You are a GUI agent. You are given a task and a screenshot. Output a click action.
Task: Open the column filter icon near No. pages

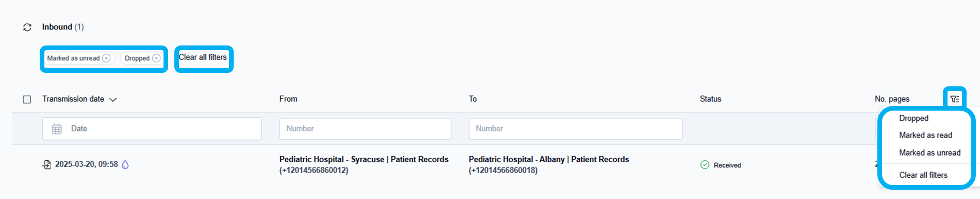[955, 99]
